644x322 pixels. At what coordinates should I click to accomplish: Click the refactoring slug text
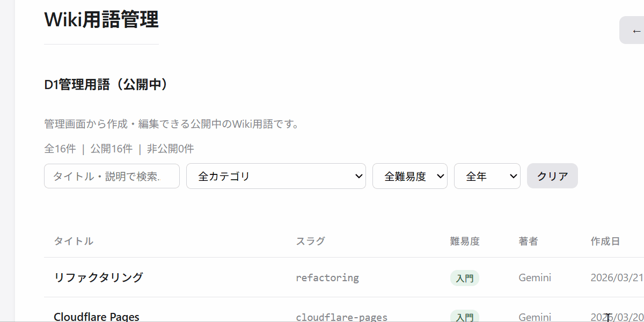pyautogui.click(x=327, y=278)
